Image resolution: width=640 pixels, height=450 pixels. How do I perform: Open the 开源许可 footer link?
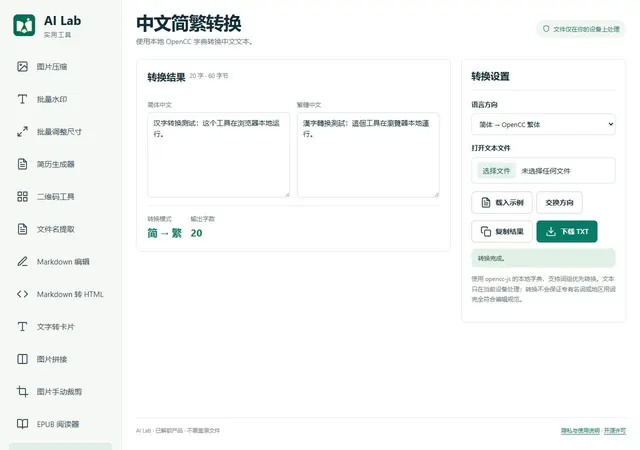[x=615, y=430]
